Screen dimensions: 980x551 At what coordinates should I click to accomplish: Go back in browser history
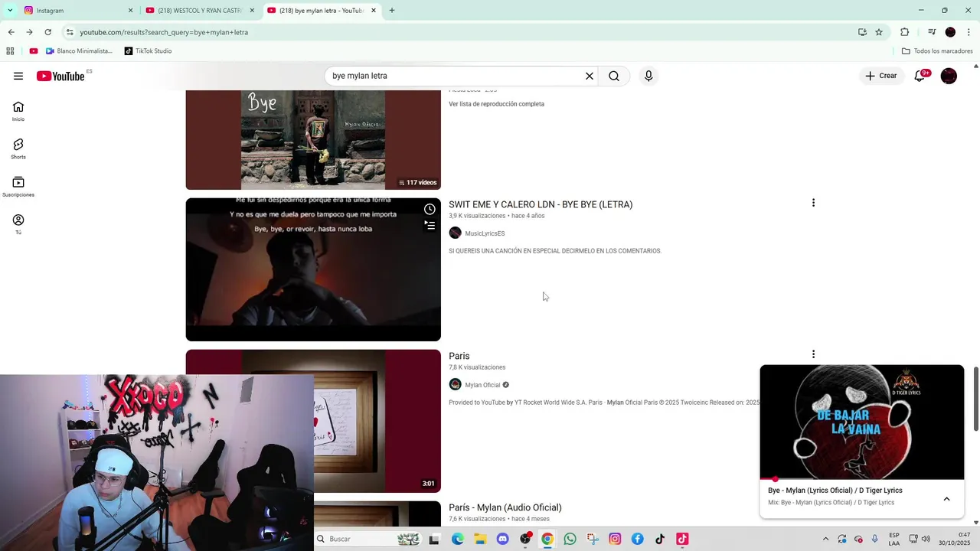click(x=11, y=32)
